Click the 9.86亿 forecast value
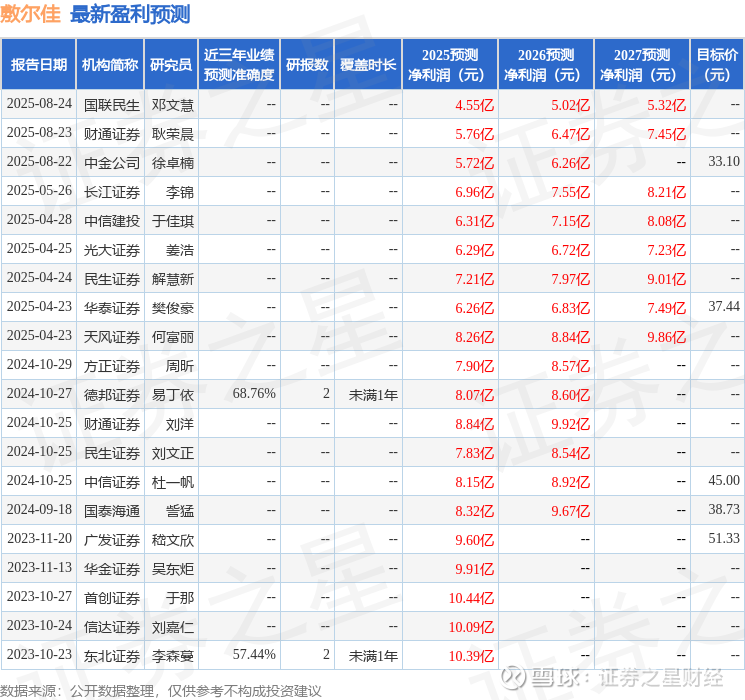Screen dimensions: 745x700 [667, 337]
